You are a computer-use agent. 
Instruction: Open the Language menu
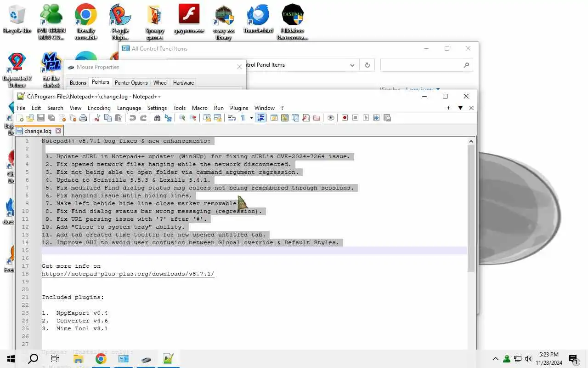(129, 108)
